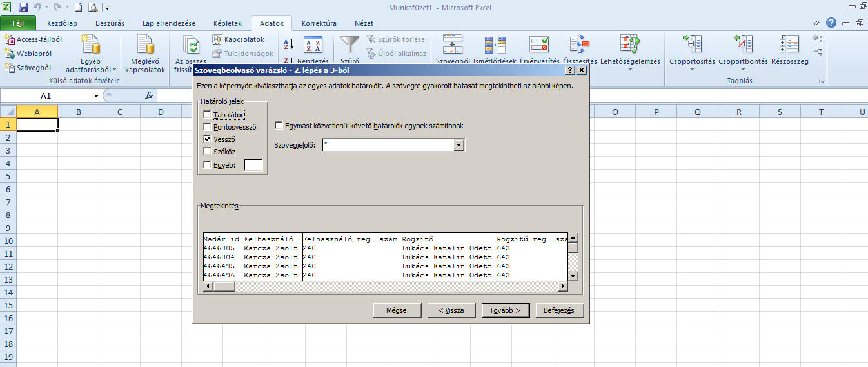The image size is (868, 367).
Task: Click wizard dialog help question mark button
Action: (x=570, y=70)
